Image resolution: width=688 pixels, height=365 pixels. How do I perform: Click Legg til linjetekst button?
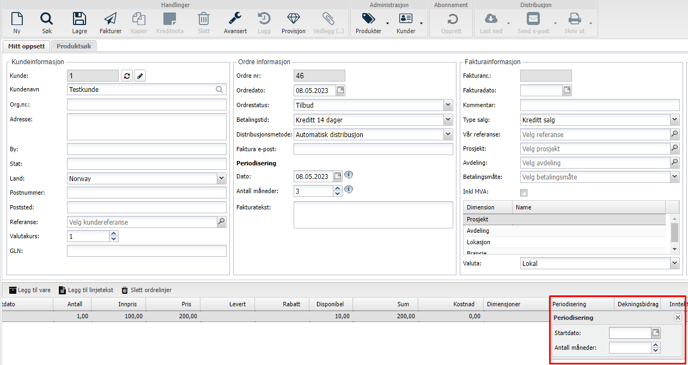coord(86,290)
